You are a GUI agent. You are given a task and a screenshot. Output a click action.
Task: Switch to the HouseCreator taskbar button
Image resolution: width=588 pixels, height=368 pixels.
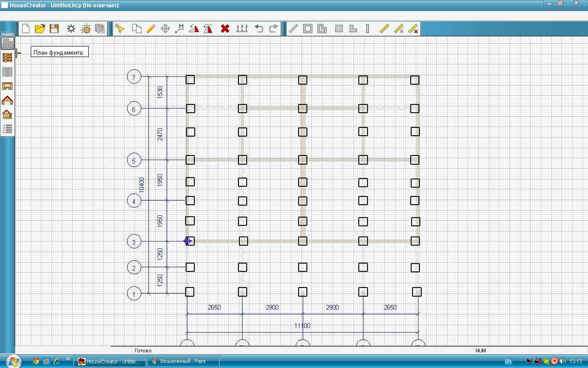pyautogui.click(x=110, y=362)
